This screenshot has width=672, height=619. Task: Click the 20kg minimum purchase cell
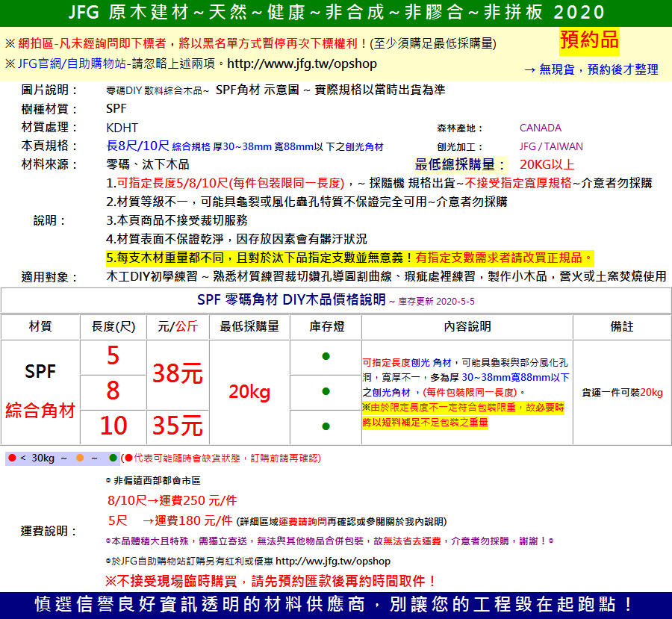click(x=249, y=392)
